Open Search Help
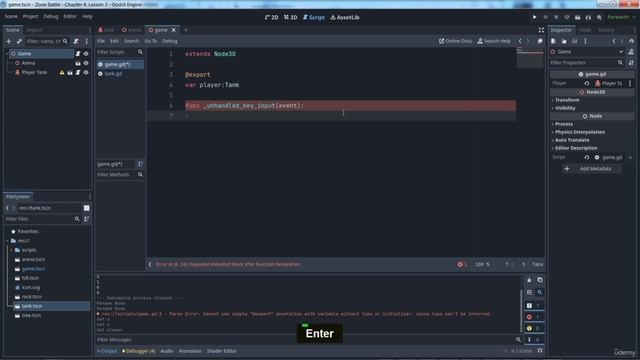Image resolution: width=640 pixels, height=360 pixels. pyautogui.click(x=494, y=41)
